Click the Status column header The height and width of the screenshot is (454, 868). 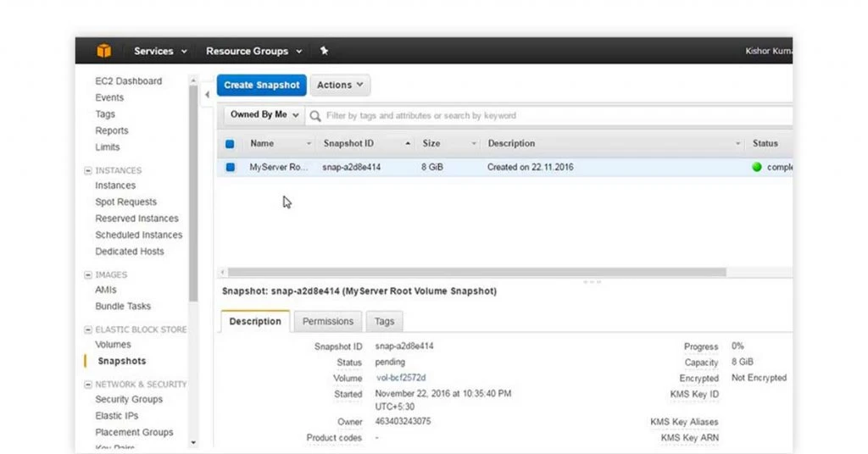765,144
